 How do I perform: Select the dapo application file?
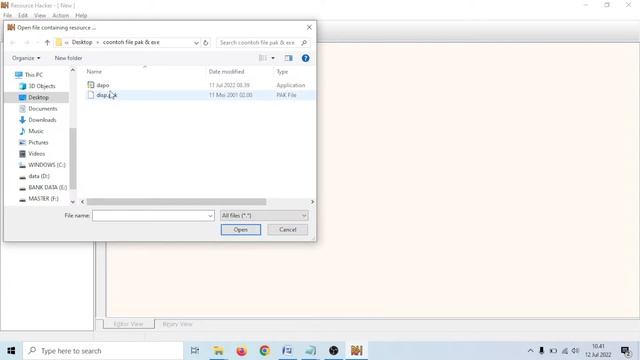pyautogui.click(x=102, y=85)
